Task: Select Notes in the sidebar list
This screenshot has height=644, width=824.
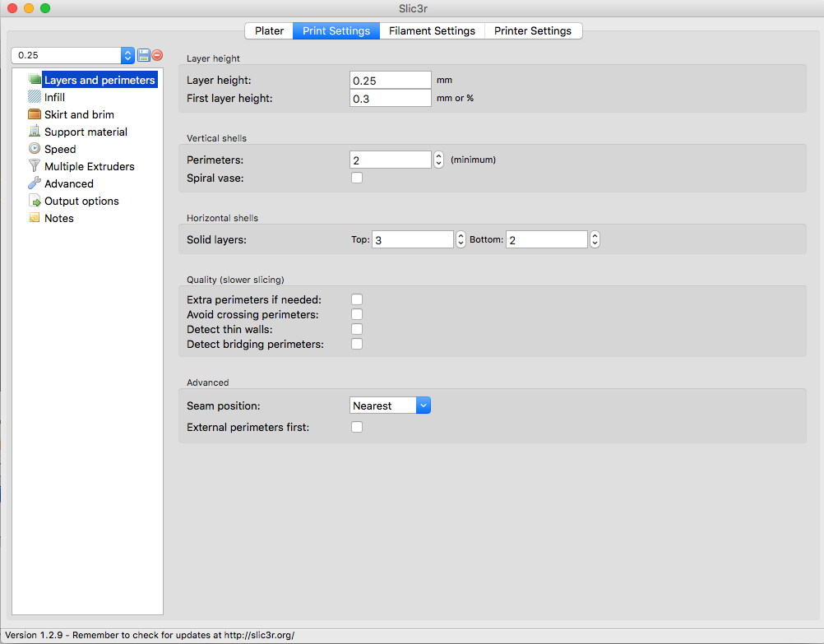Action: pos(58,218)
